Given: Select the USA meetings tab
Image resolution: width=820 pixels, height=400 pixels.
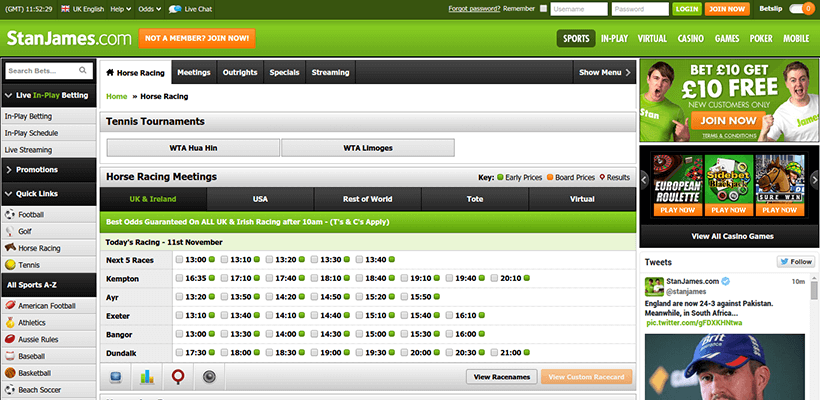Looking at the screenshot, I should tap(260, 199).
